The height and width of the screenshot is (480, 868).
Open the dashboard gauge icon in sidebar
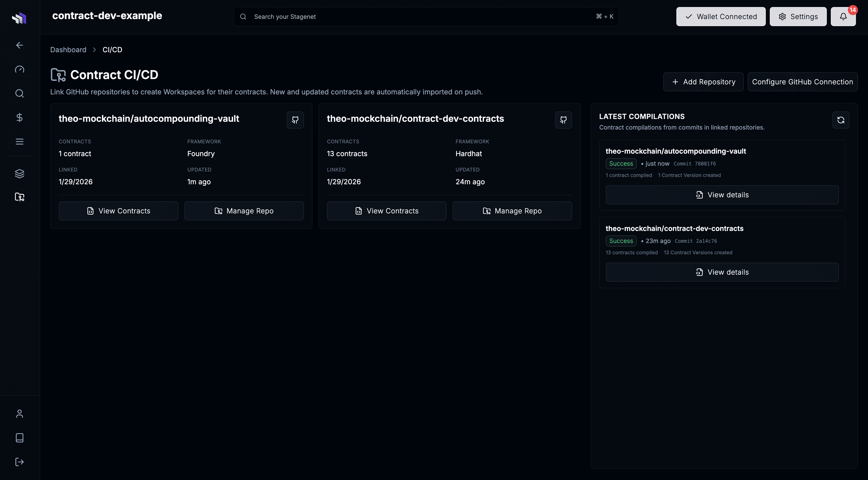pos(19,69)
